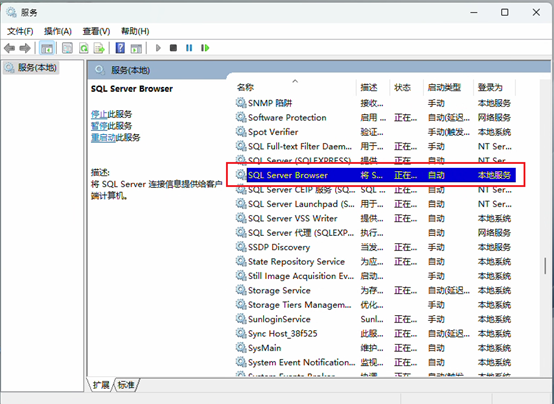Open the 文件(F) menu
The height and width of the screenshot is (404, 554).
(20, 31)
